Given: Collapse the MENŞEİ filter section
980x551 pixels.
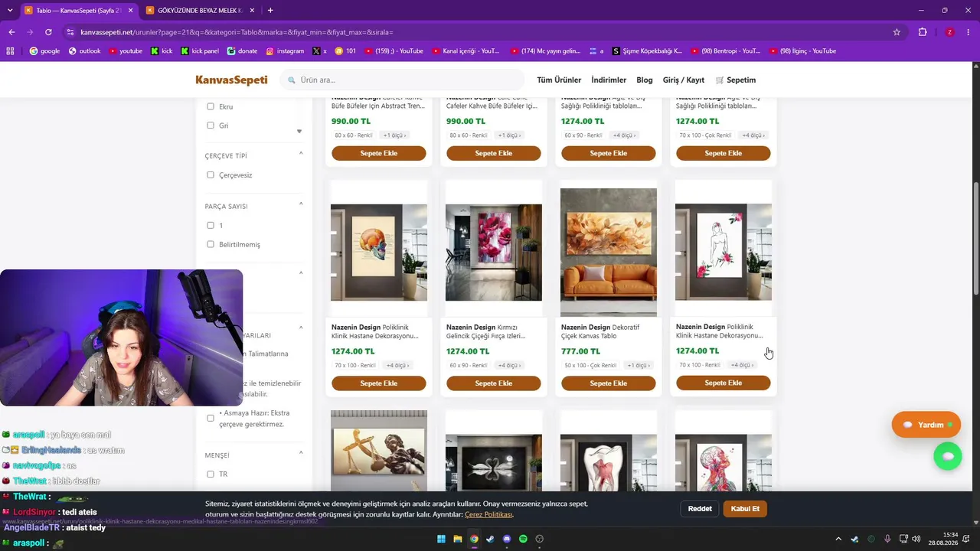Looking at the screenshot, I should point(301,453).
